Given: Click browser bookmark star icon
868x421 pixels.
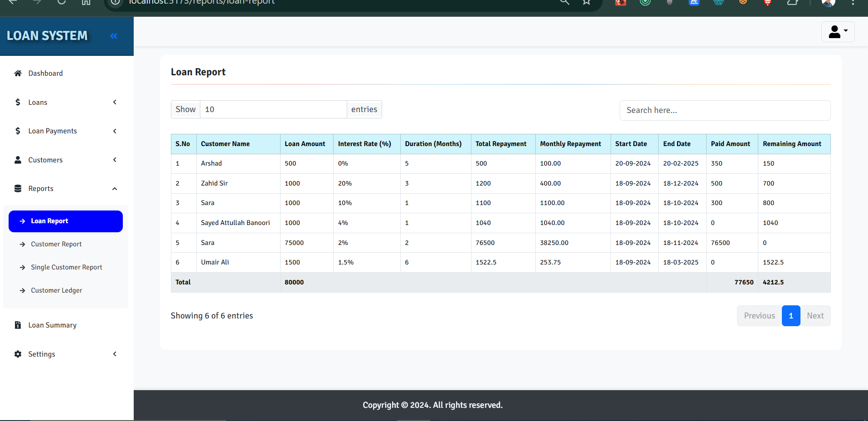Looking at the screenshot, I should 587,2.
